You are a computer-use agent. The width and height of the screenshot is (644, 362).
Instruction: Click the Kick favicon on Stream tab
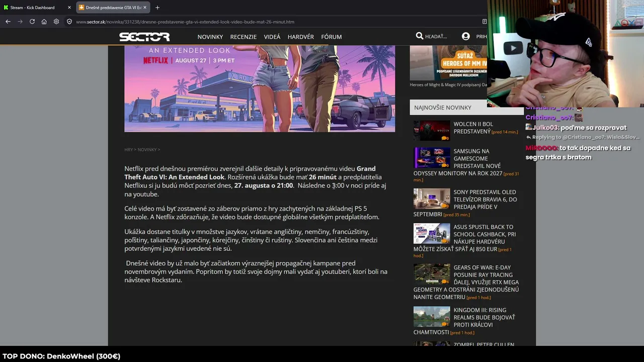coord(6,8)
